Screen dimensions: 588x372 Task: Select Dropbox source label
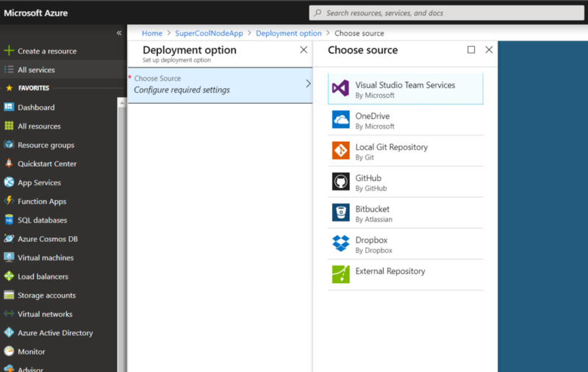[x=371, y=240]
